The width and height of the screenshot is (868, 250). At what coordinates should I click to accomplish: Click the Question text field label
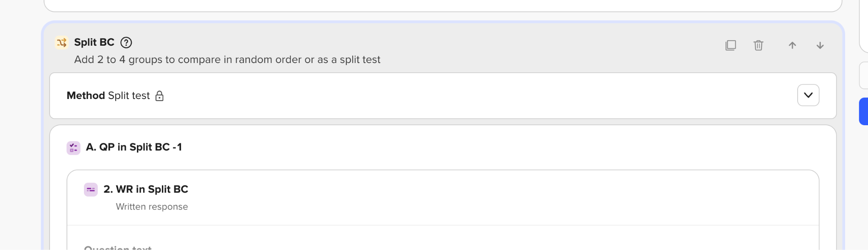coord(118,247)
